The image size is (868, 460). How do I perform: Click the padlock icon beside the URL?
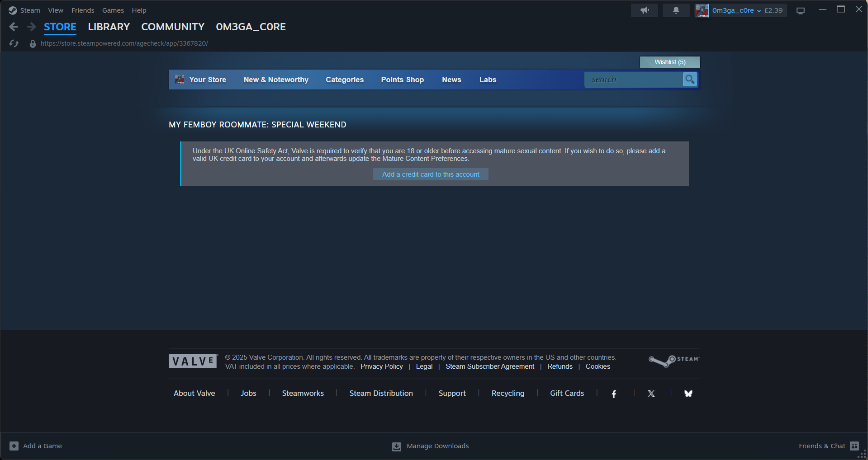coord(33,44)
